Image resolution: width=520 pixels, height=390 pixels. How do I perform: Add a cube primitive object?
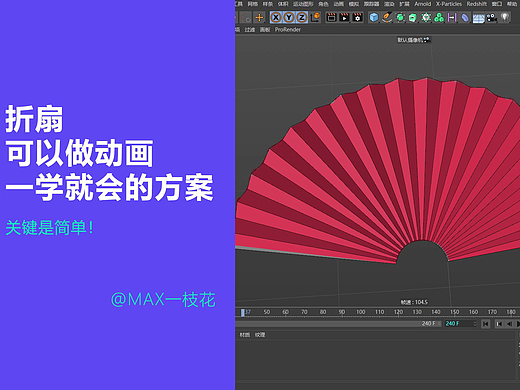[x=374, y=17]
